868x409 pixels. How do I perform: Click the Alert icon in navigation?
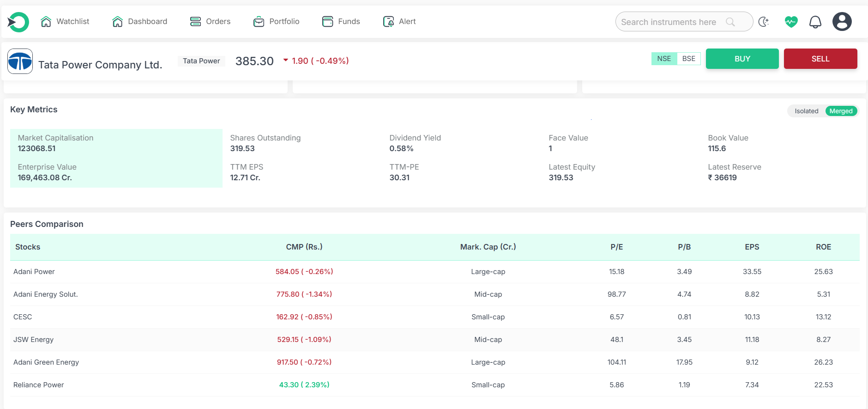(x=389, y=22)
